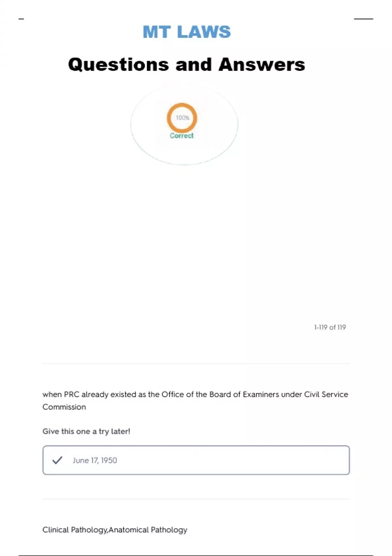Click the Questions and Answers heading
Viewport: 392px width, 556px height.
(187, 64)
